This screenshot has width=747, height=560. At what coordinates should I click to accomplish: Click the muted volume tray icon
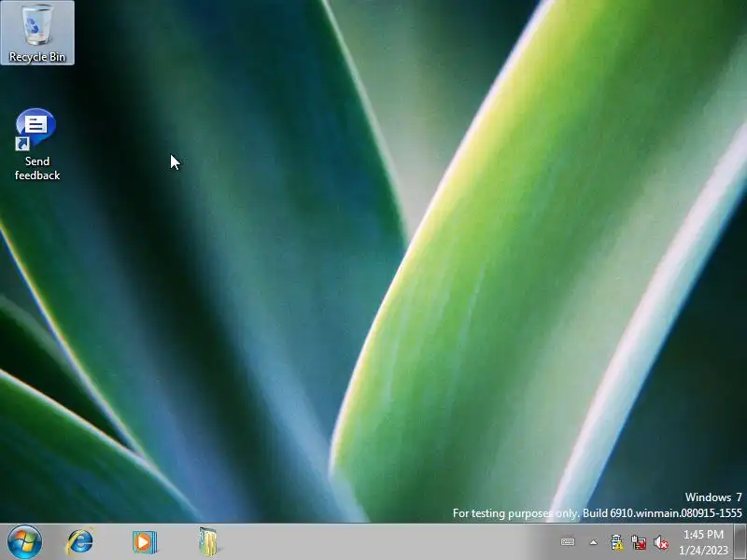click(661, 542)
